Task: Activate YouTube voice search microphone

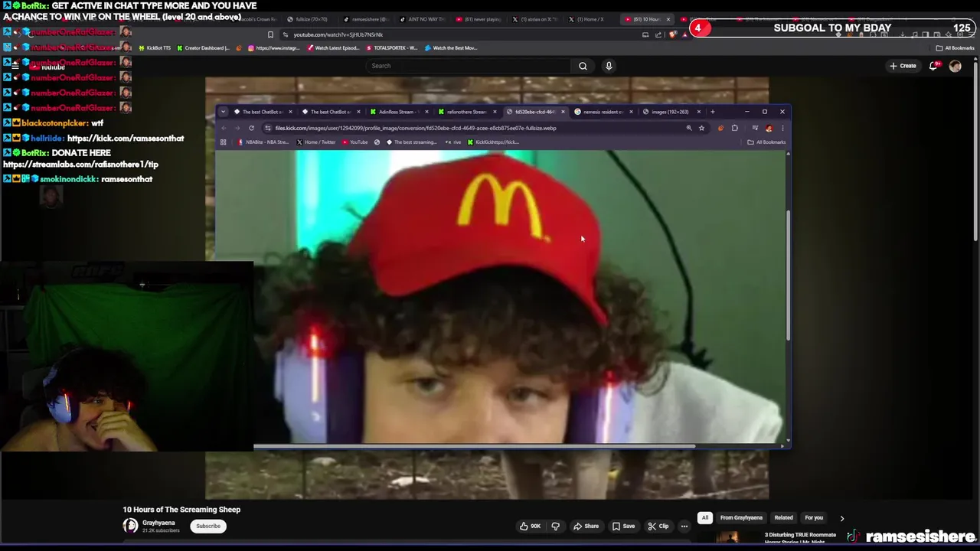Action: pos(609,66)
